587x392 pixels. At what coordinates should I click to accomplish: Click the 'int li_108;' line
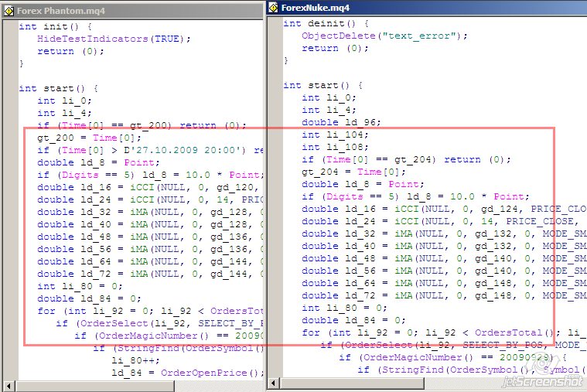click(335, 147)
